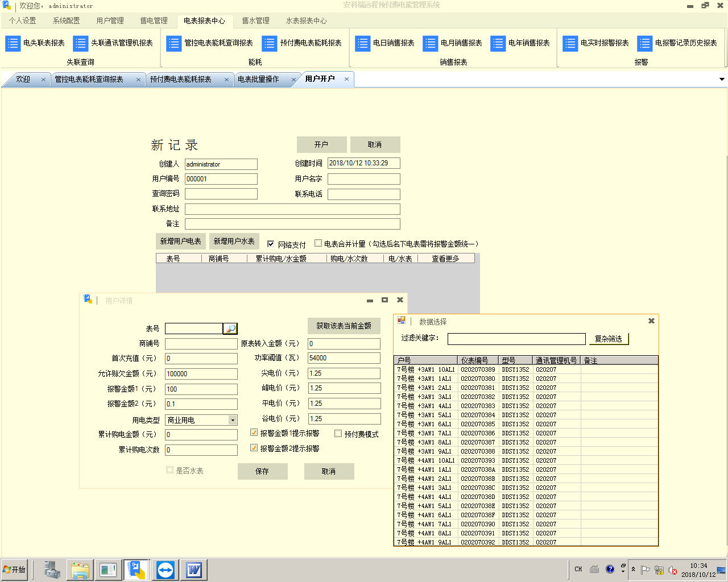Open the Word taskbar icon
This screenshot has height=582, width=728.
click(x=194, y=569)
